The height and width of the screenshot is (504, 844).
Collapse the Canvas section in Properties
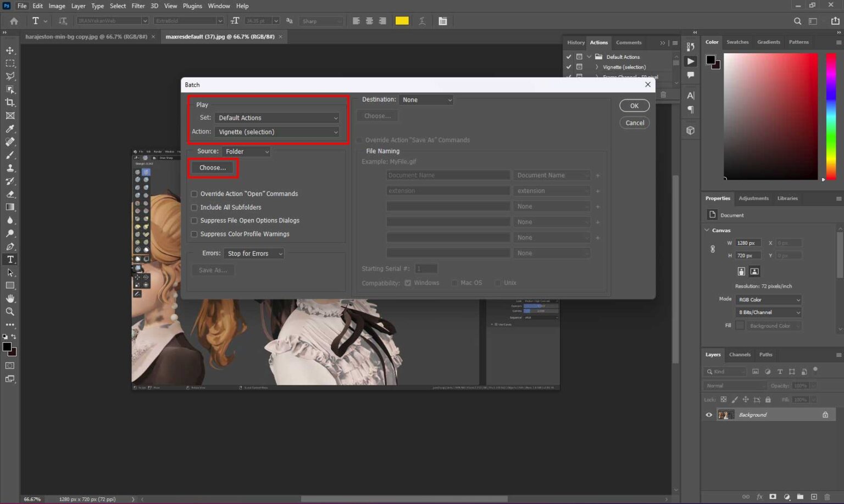point(707,231)
